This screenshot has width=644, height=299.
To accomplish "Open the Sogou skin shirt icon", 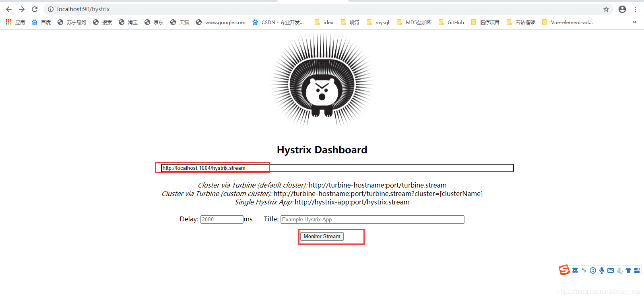I will pyautogui.click(x=628, y=270).
